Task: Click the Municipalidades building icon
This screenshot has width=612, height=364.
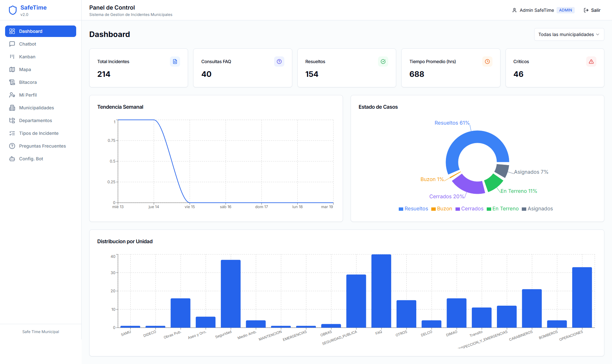Action: (12, 108)
